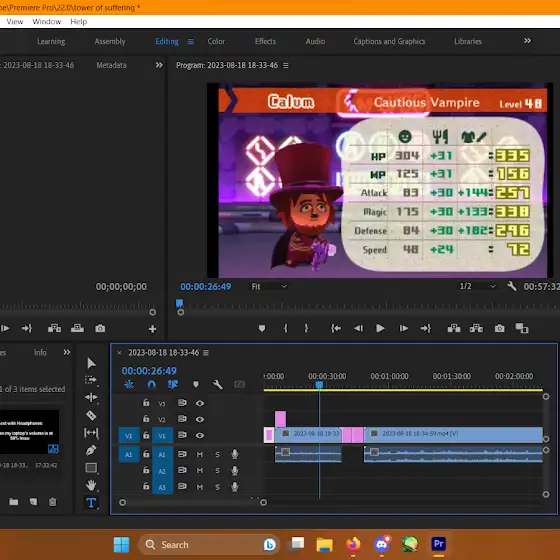Click Program monitor timecode 00:00:26:49
The height and width of the screenshot is (560, 560).
206,286
